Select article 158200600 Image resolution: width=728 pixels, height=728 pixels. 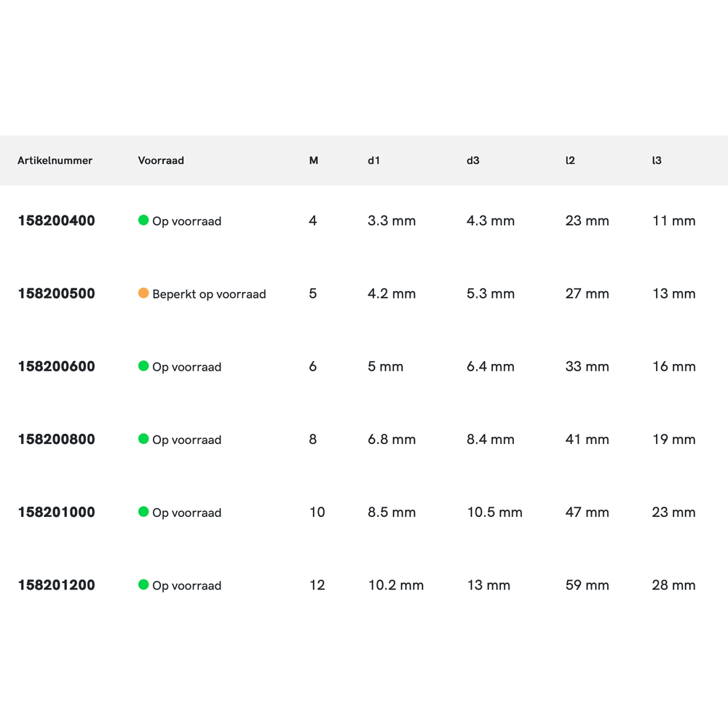point(56,366)
